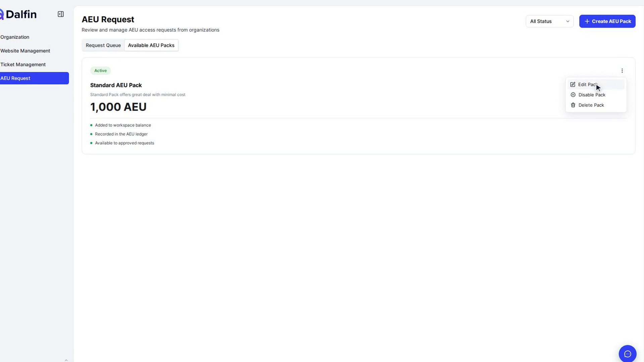Open Website Management in the sidebar
This screenshot has height=362, width=644.
coord(25,51)
